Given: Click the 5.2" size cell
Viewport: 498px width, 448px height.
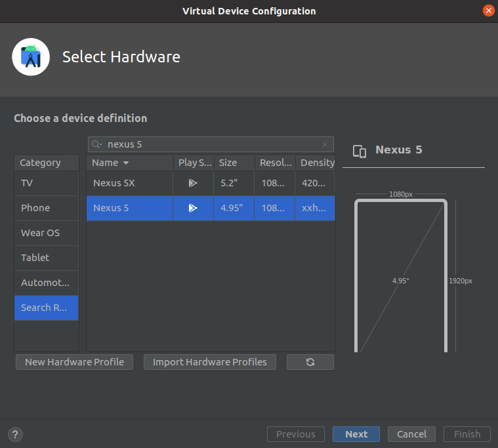Looking at the screenshot, I should pos(234,183).
